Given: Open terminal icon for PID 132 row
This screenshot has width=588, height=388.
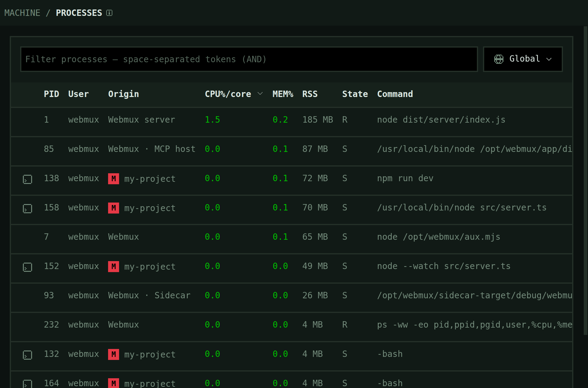Looking at the screenshot, I should [27, 355].
